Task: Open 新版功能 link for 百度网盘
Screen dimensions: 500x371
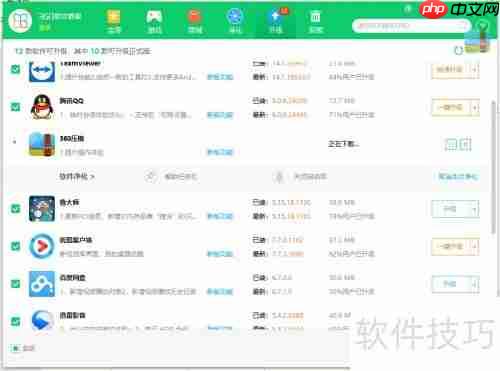Action: tap(220, 292)
